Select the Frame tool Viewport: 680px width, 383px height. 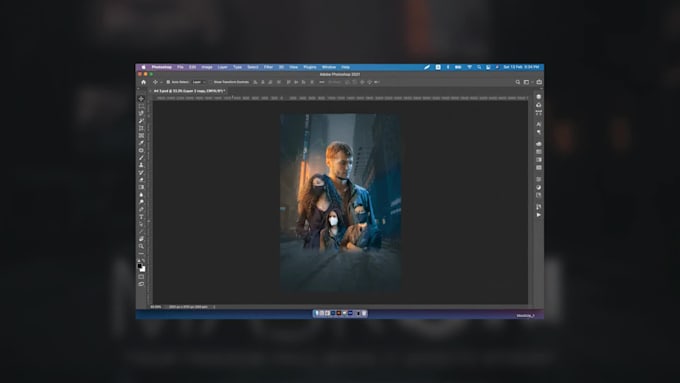pyautogui.click(x=141, y=135)
